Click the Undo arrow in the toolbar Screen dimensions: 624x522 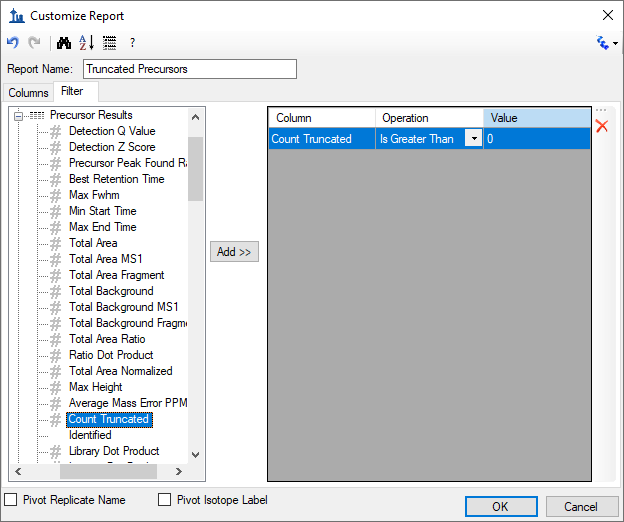[13, 43]
